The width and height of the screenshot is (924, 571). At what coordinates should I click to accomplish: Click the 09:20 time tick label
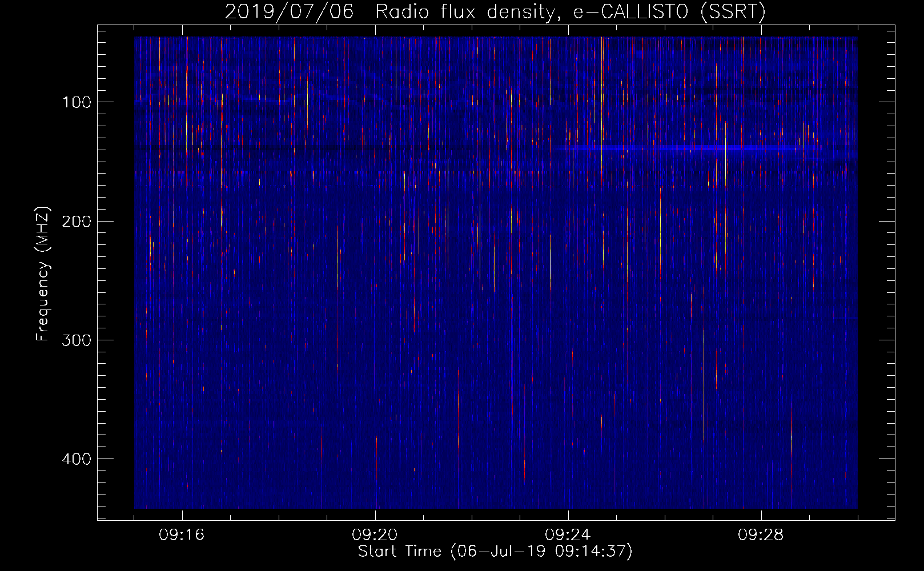375,535
